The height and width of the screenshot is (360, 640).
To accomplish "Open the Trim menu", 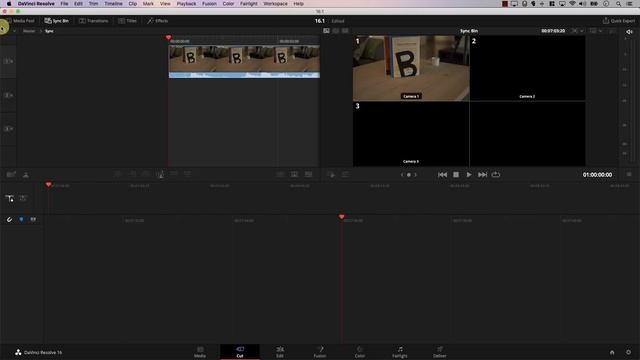I will [93, 4].
